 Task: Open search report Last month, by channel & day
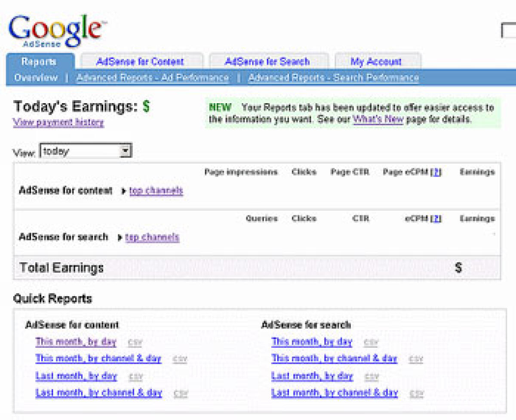point(335,392)
